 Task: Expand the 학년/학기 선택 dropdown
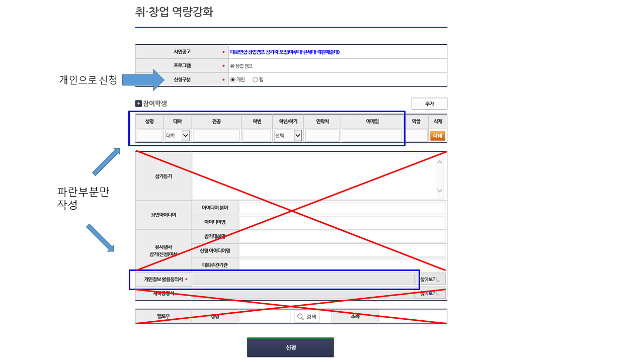pos(288,136)
